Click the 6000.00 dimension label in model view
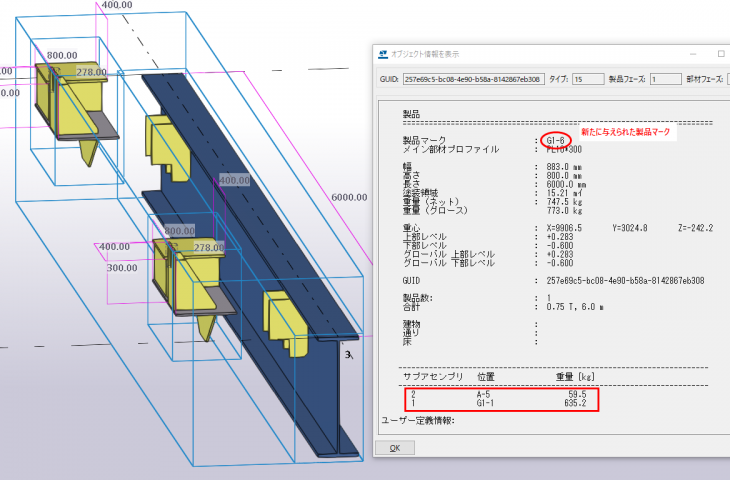Image resolution: width=730 pixels, height=480 pixels. pyautogui.click(x=349, y=197)
